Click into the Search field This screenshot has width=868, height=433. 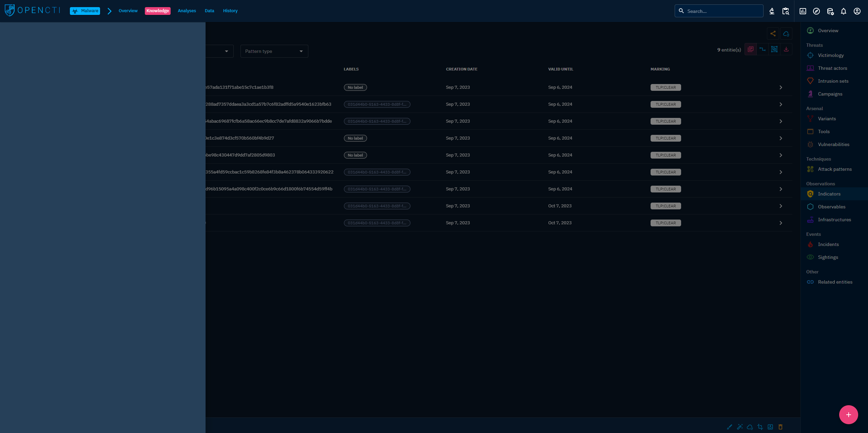coord(722,11)
